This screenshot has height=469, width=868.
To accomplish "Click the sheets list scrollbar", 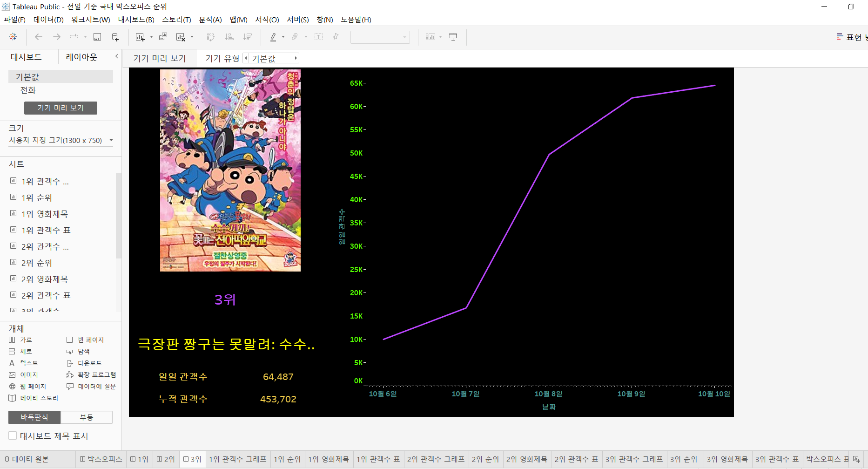I will click(118, 216).
